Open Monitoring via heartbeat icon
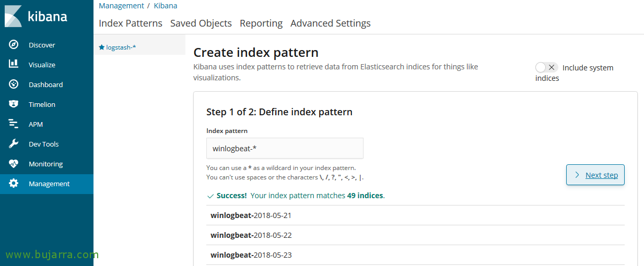The width and height of the screenshot is (644, 266). (14, 163)
